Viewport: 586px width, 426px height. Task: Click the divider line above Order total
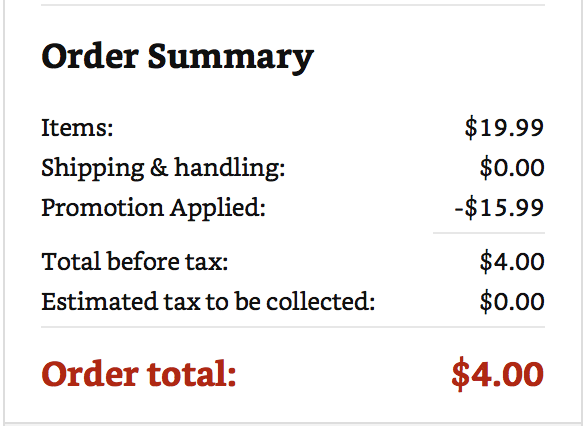click(x=293, y=327)
